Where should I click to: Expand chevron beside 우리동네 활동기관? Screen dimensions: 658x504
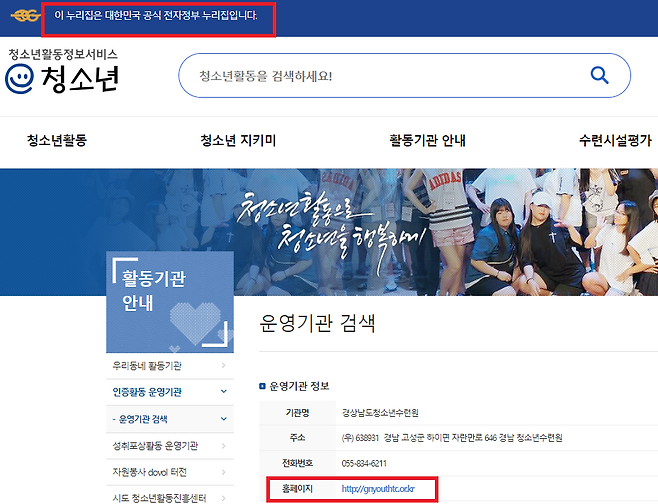(224, 366)
